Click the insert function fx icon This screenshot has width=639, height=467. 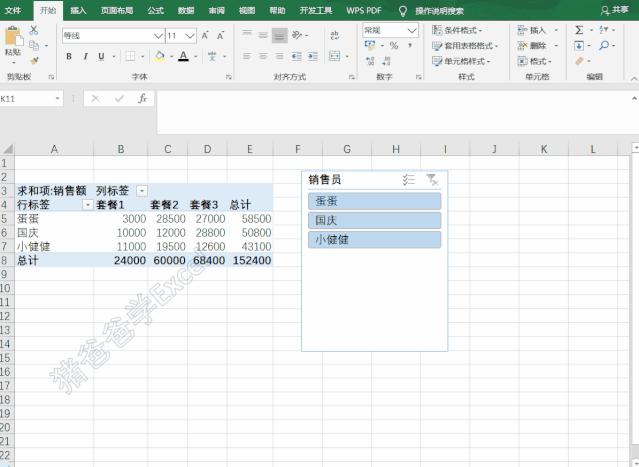click(x=142, y=99)
